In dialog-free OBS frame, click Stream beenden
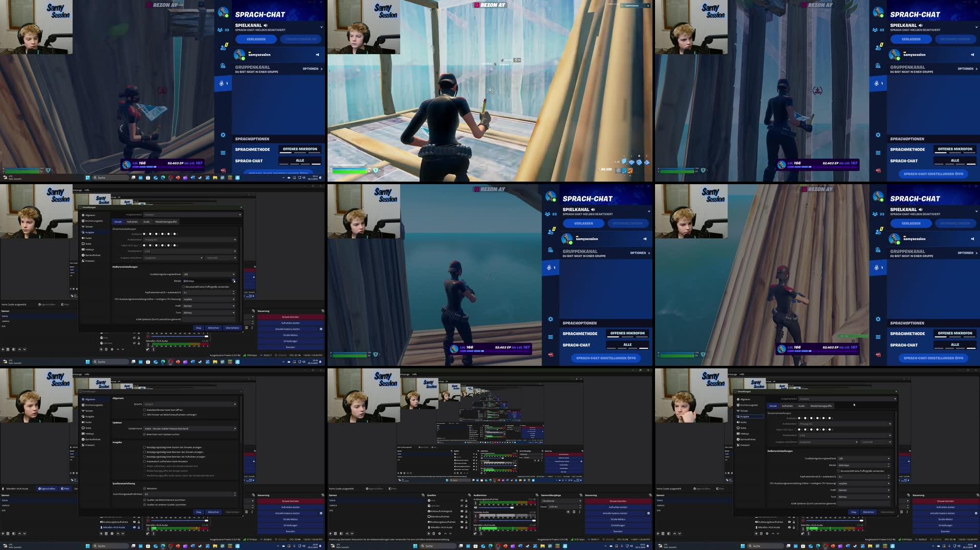The width and height of the screenshot is (980, 550). 618,501
